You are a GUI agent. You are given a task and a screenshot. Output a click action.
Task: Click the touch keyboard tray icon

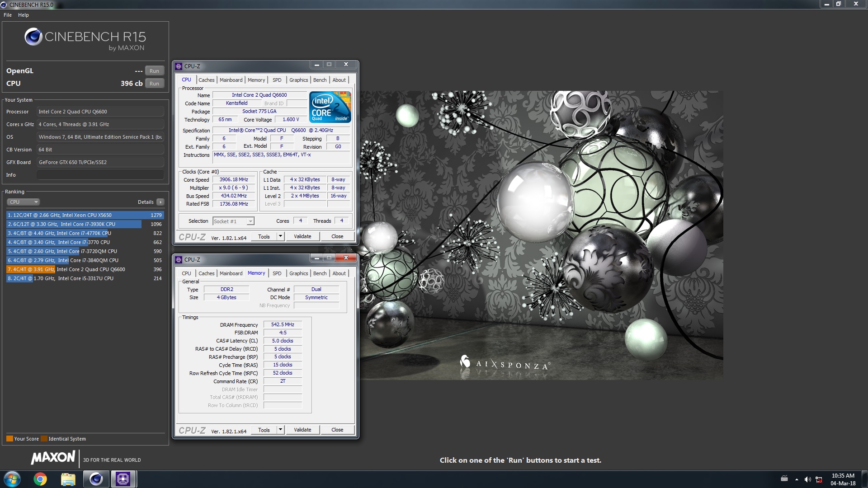[x=784, y=479]
